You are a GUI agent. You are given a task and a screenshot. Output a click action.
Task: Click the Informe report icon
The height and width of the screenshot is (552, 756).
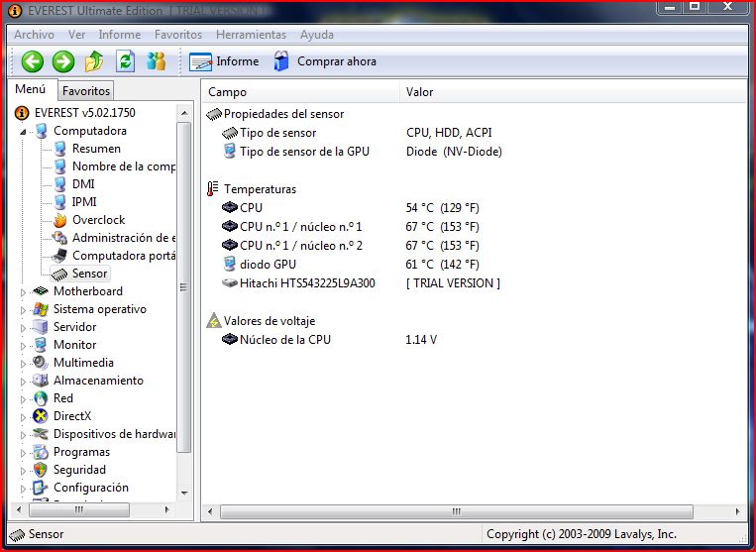[x=200, y=61]
